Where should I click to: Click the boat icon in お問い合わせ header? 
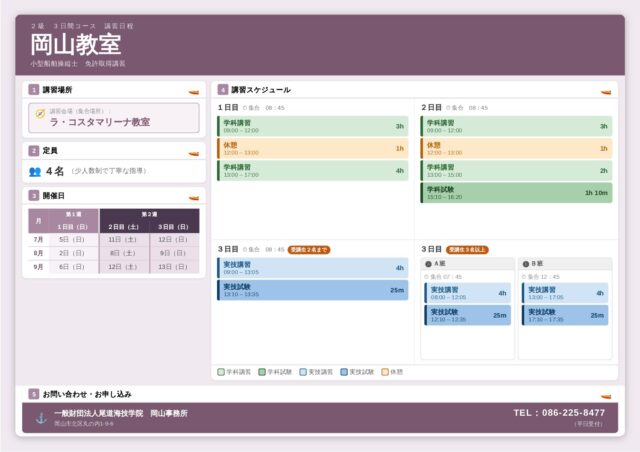point(606,396)
